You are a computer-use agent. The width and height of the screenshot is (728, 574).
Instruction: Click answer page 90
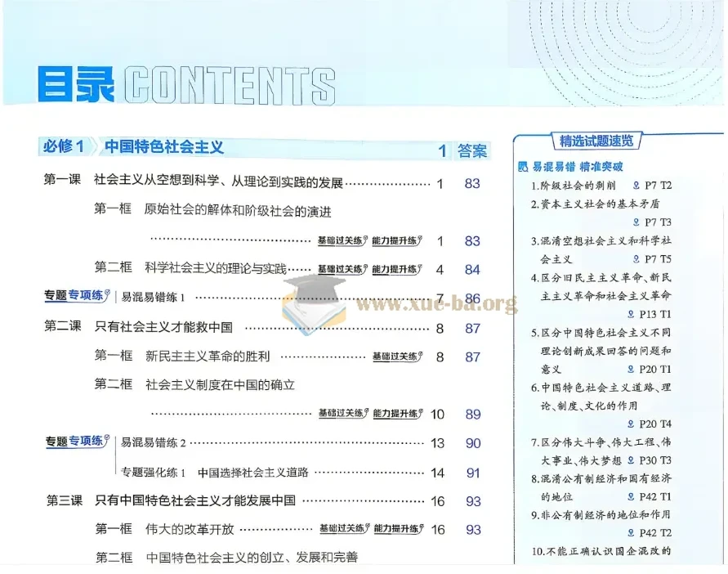pos(473,443)
